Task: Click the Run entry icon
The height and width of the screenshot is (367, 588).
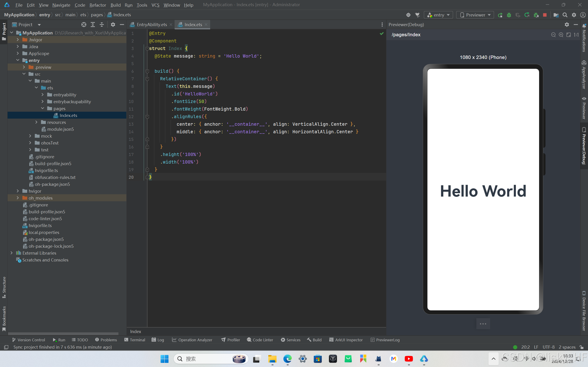Action: tap(500, 15)
